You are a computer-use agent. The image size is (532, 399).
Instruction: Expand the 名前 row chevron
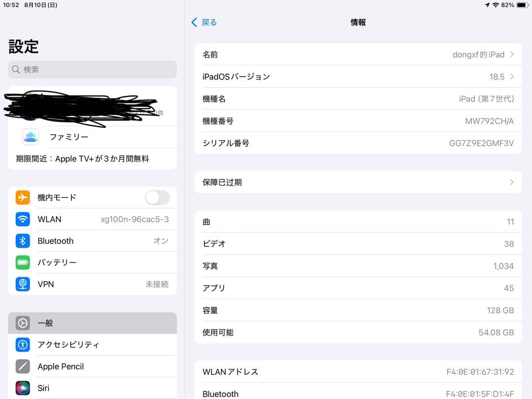tap(512, 55)
